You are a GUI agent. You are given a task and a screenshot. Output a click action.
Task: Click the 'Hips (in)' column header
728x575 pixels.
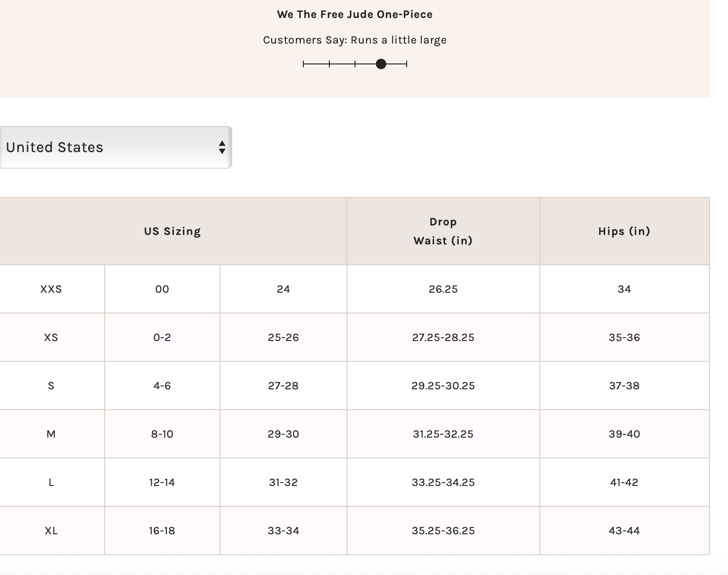[x=624, y=231]
